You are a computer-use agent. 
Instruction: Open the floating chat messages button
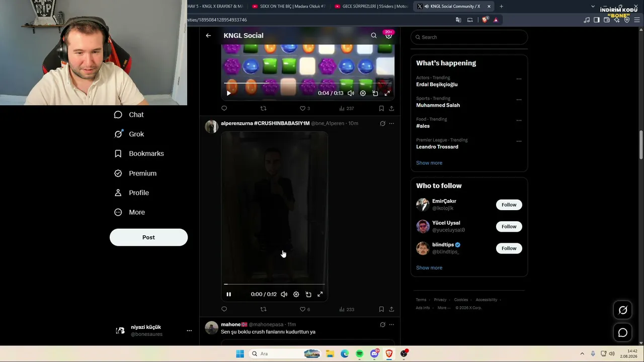click(623, 333)
